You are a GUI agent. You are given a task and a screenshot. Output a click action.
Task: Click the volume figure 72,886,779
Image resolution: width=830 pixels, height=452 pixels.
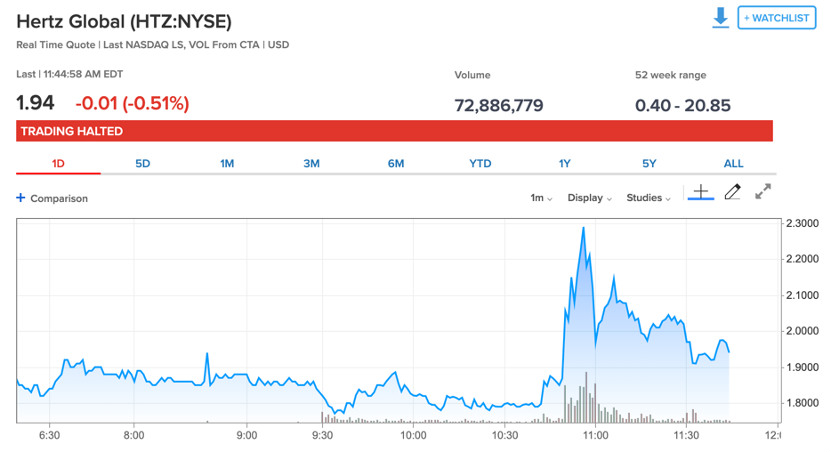(499, 105)
